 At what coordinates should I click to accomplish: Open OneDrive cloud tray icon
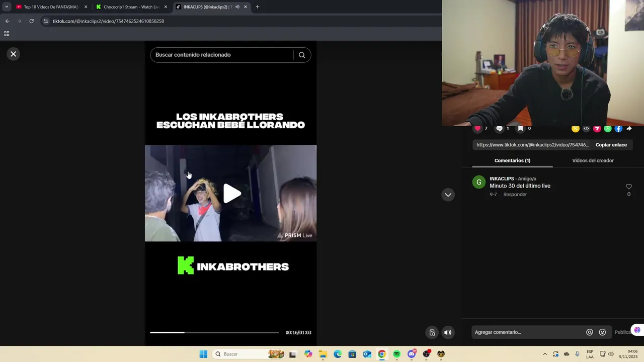(x=567, y=354)
